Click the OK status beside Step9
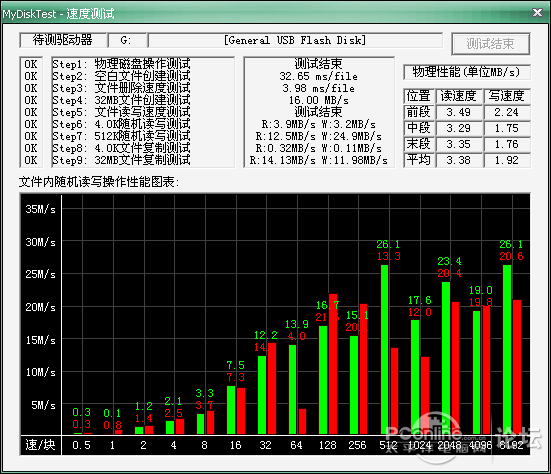 pos(31,160)
